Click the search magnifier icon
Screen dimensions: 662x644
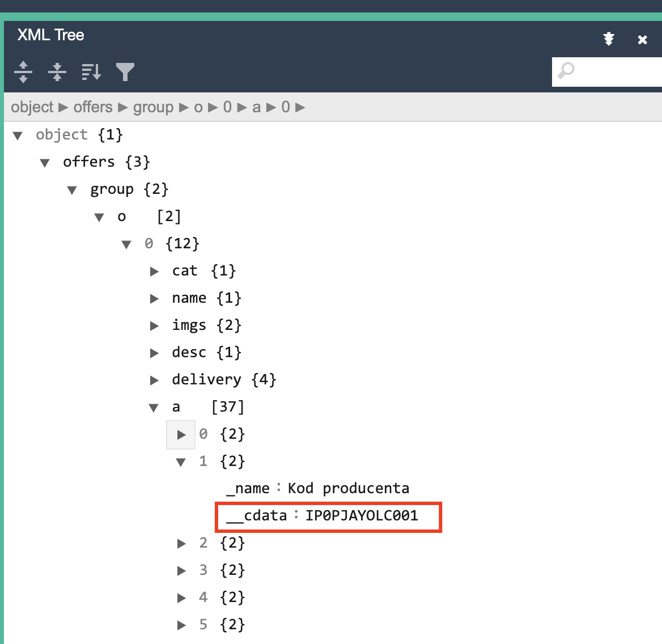pos(566,70)
